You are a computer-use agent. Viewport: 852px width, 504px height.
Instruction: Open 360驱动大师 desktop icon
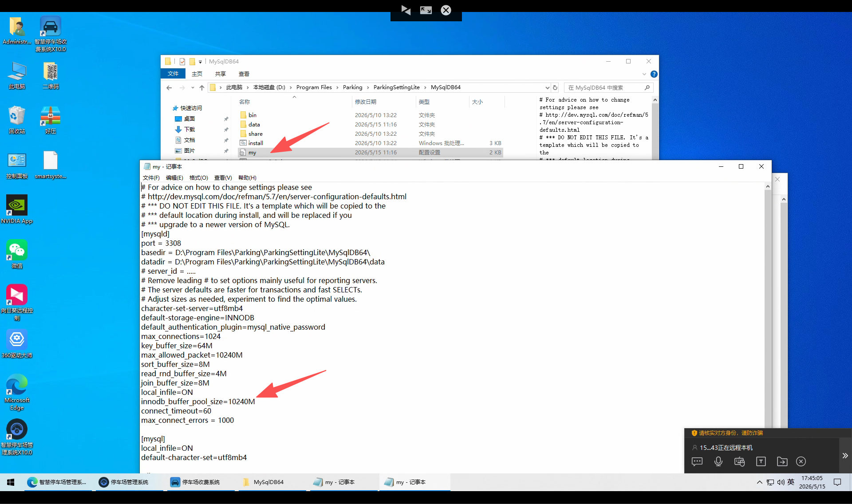point(17,344)
